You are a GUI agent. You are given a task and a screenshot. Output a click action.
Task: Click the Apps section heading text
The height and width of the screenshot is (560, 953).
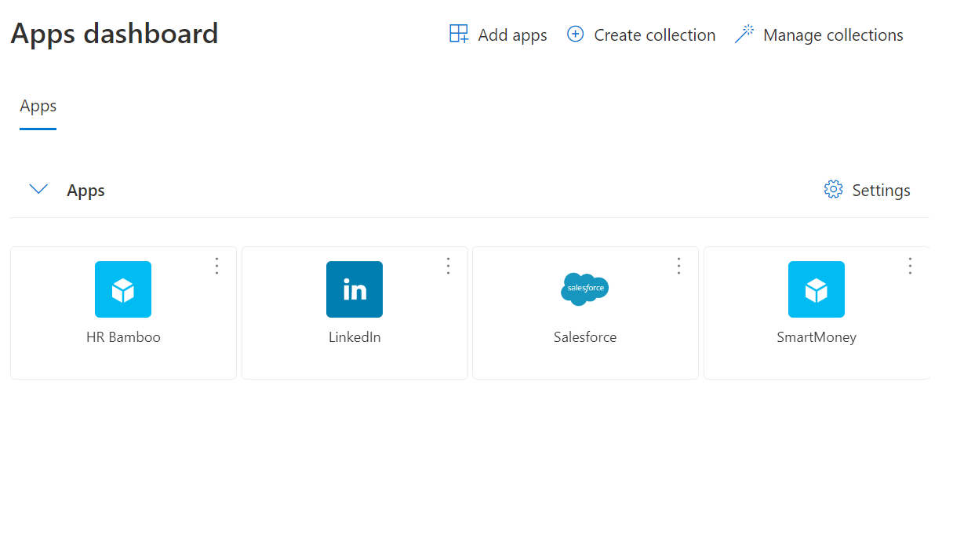click(x=85, y=191)
